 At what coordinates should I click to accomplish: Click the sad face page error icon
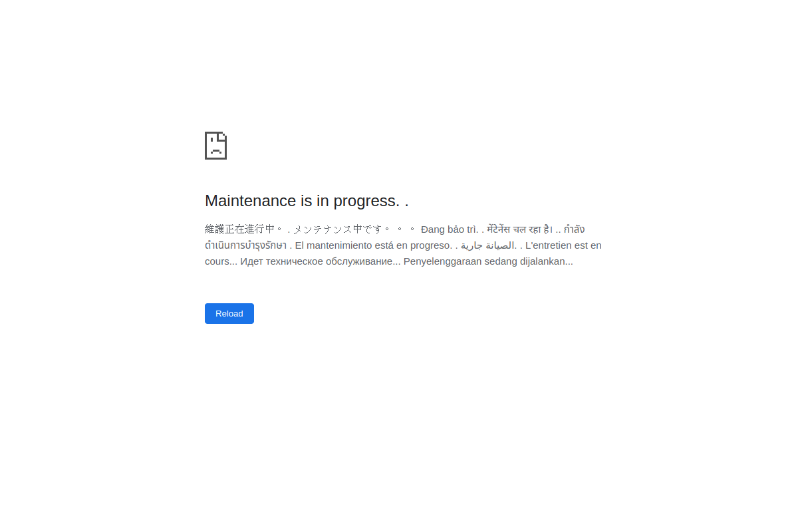[x=215, y=146]
